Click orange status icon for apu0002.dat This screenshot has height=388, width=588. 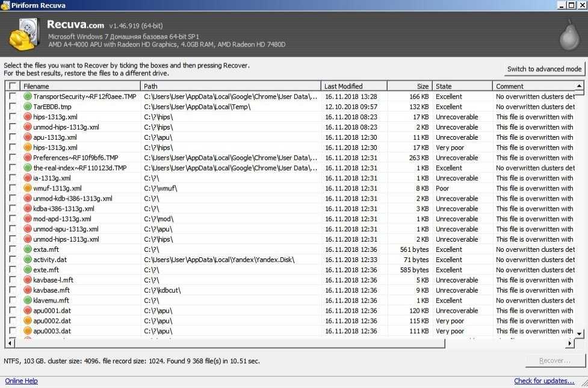pyautogui.click(x=27, y=321)
